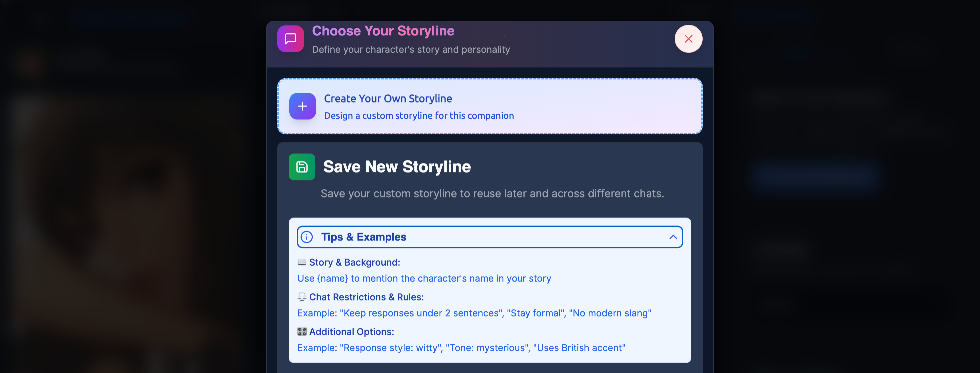Click the control knobs icon beside Additional Options
This screenshot has height=373, width=980.
pos(301,331)
